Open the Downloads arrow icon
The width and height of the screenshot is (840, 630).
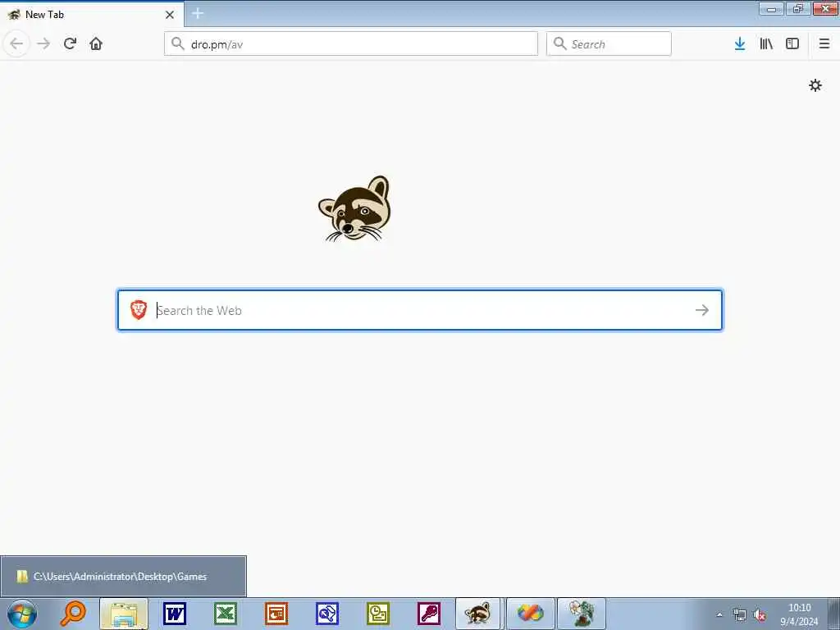point(740,44)
